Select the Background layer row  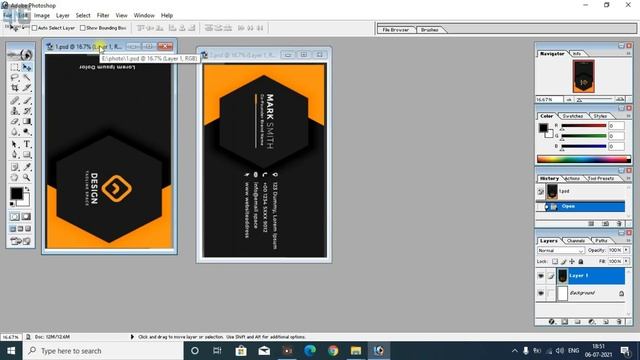580,293
